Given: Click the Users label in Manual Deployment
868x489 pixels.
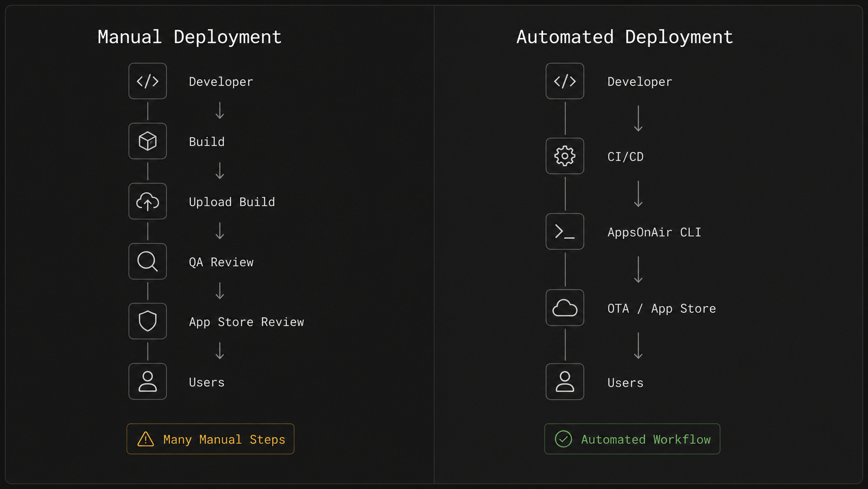Looking at the screenshot, I should click(207, 382).
